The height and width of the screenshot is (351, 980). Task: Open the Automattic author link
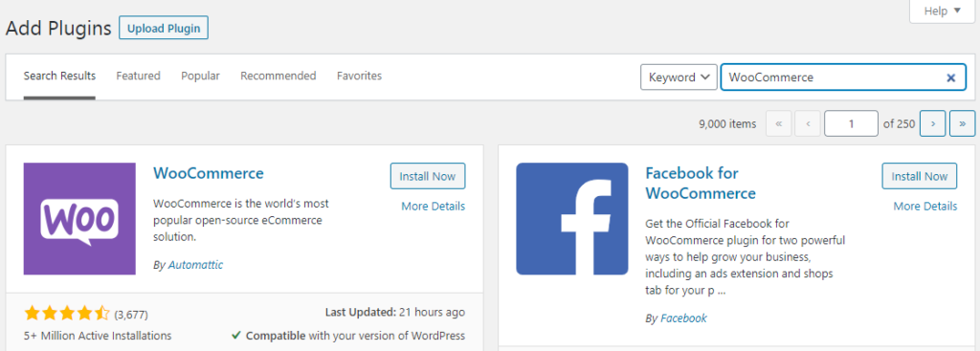pyautogui.click(x=195, y=265)
